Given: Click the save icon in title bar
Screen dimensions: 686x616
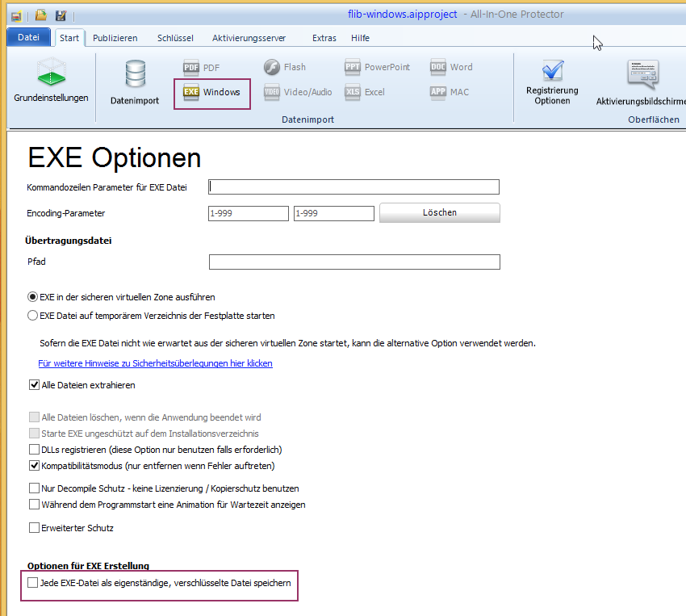Looking at the screenshot, I should tap(61, 15).
